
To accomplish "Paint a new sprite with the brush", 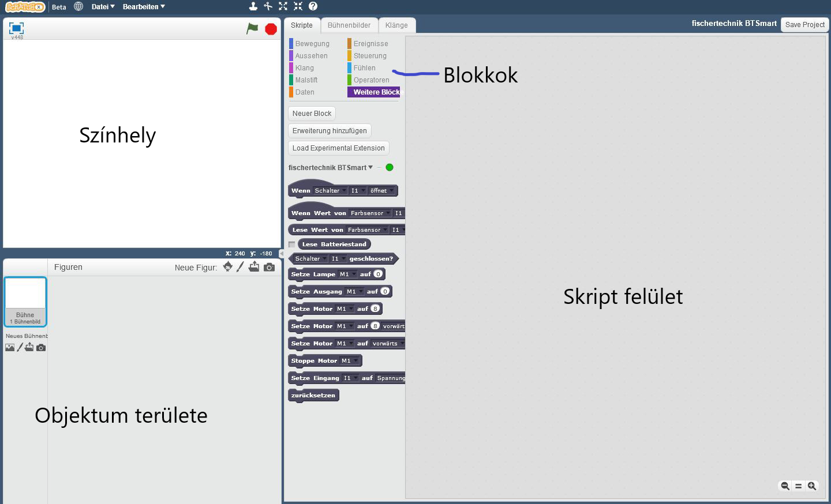I will coord(240,267).
